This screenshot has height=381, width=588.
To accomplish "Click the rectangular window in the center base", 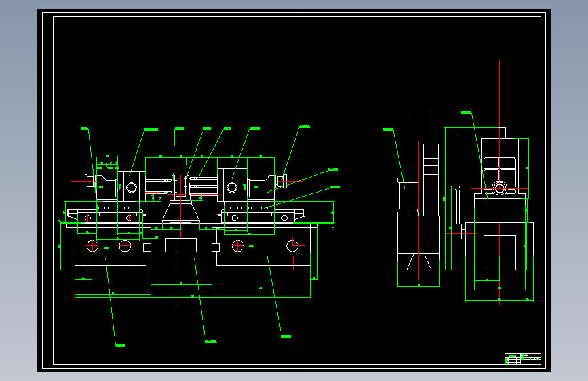I will pos(181,245).
